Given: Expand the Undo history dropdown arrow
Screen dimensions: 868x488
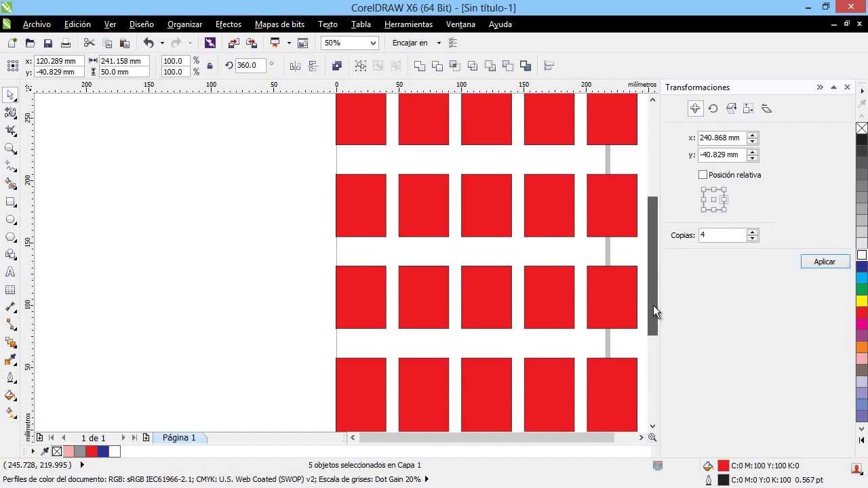Looking at the screenshot, I should point(161,43).
